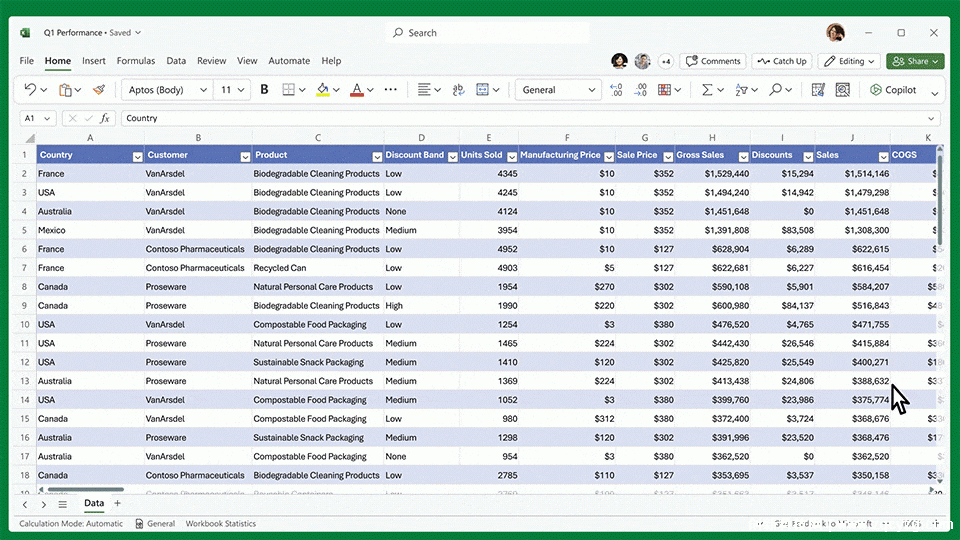The height and width of the screenshot is (540, 960).
Task: Toggle bold formatting
Action: click(264, 89)
